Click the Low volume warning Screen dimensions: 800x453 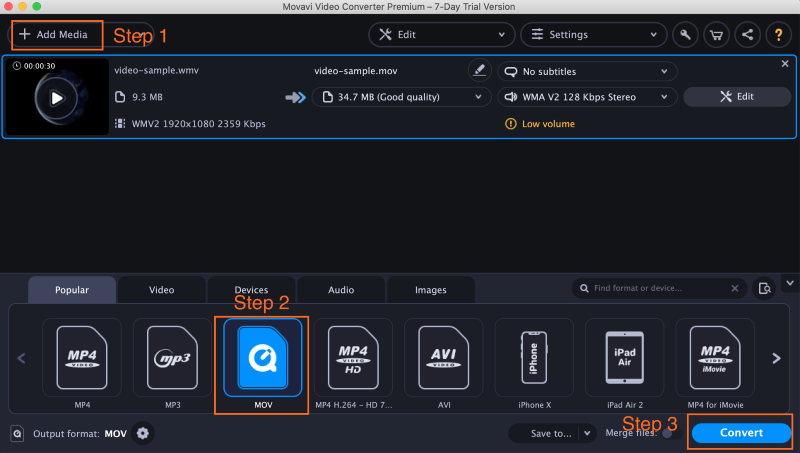click(x=540, y=124)
